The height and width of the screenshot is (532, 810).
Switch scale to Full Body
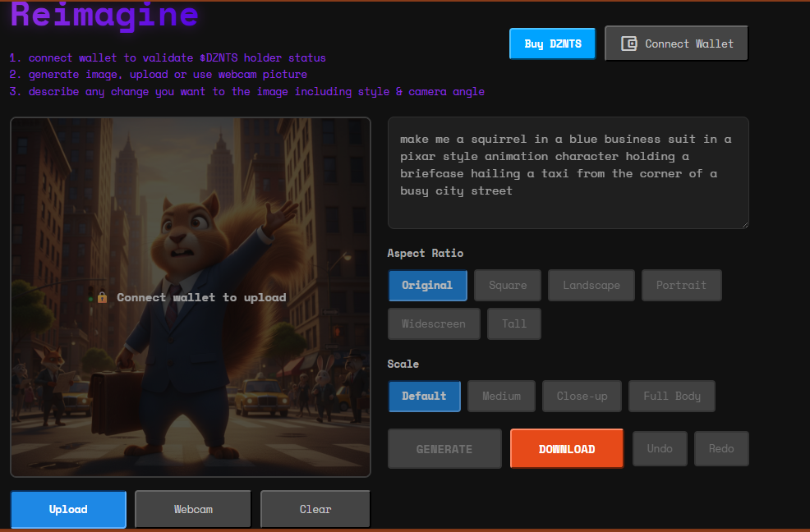(x=672, y=396)
